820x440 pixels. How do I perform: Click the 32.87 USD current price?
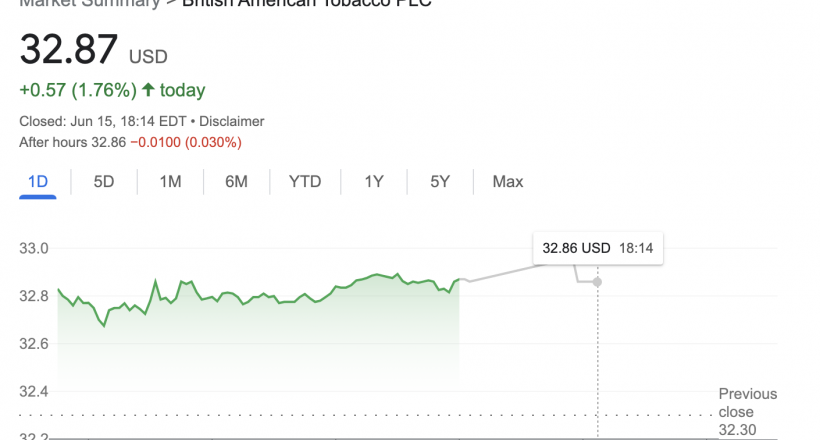click(94, 50)
